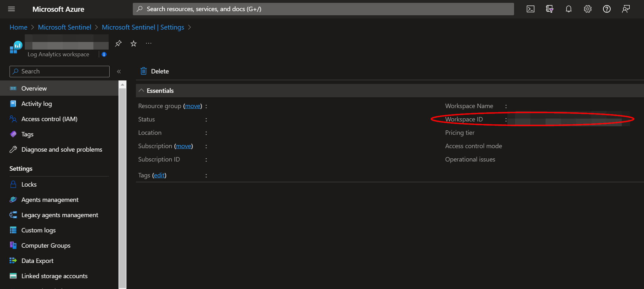Open portal settings gear
Image resolution: width=644 pixels, height=289 pixels.
pyautogui.click(x=588, y=9)
